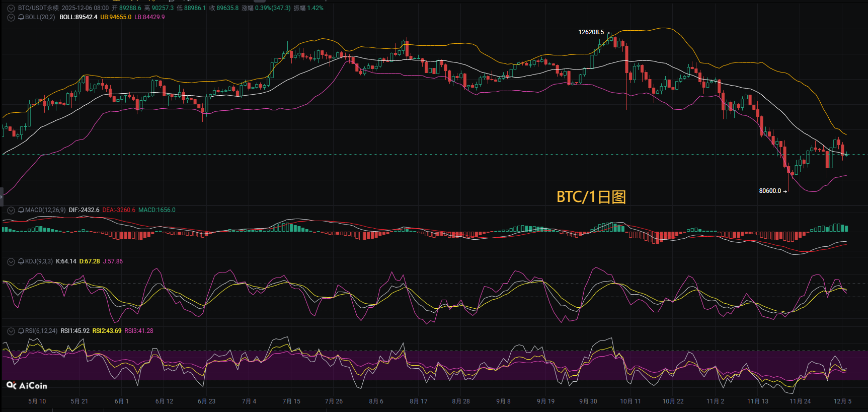This screenshot has width=868, height=412.
Task: Click the 126208.5 high price marker
Action: coord(591,32)
